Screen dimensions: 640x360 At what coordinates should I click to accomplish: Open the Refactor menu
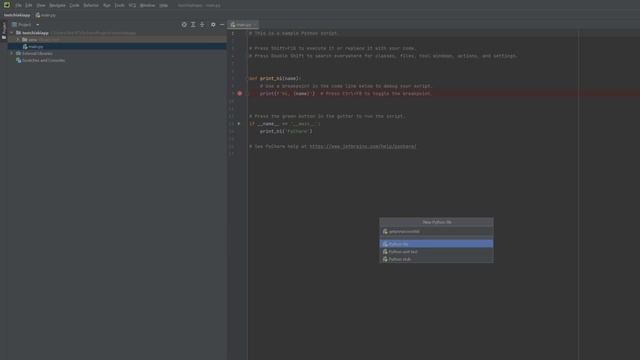pyautogui.click(x=91, y=5)
